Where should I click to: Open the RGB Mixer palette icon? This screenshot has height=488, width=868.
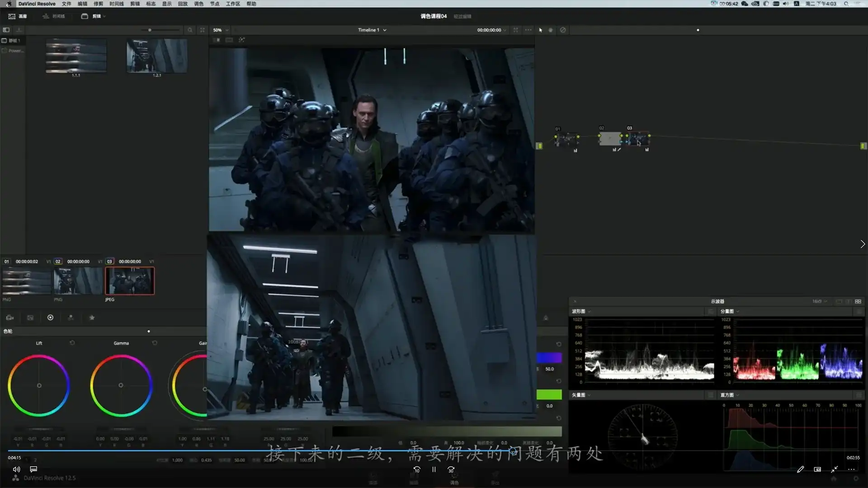point(71,318)
